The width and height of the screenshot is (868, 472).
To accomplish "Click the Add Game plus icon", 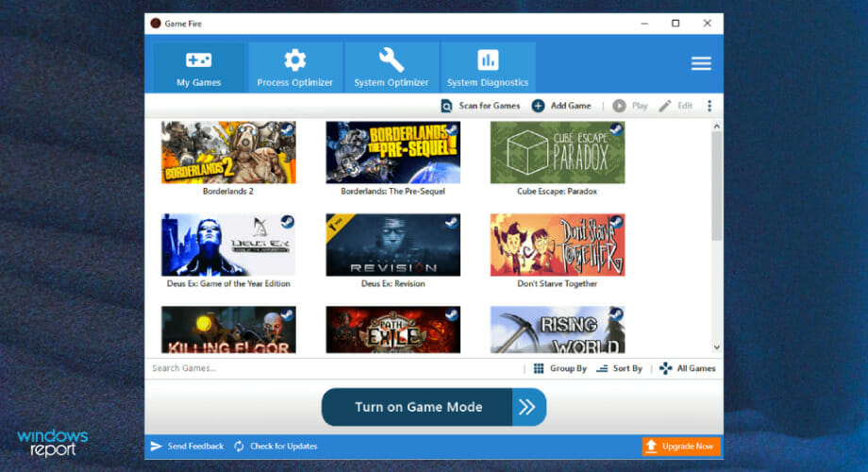I will 538,106.
